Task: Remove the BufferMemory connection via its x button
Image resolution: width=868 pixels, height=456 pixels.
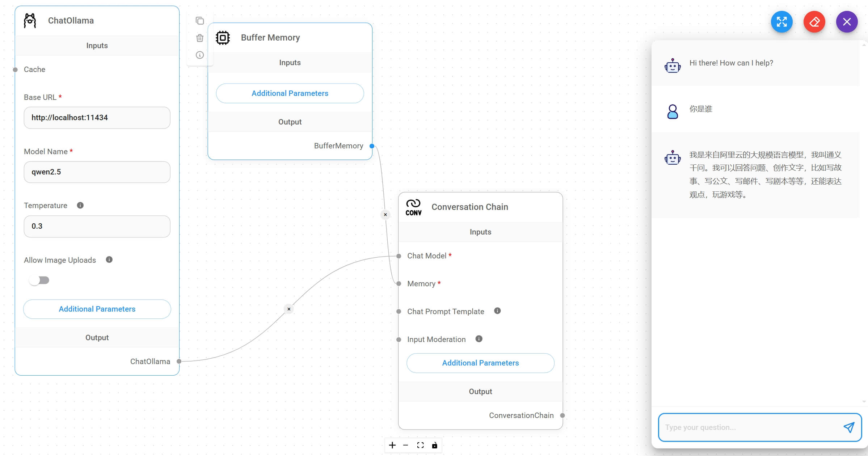Action: point(385,214)
